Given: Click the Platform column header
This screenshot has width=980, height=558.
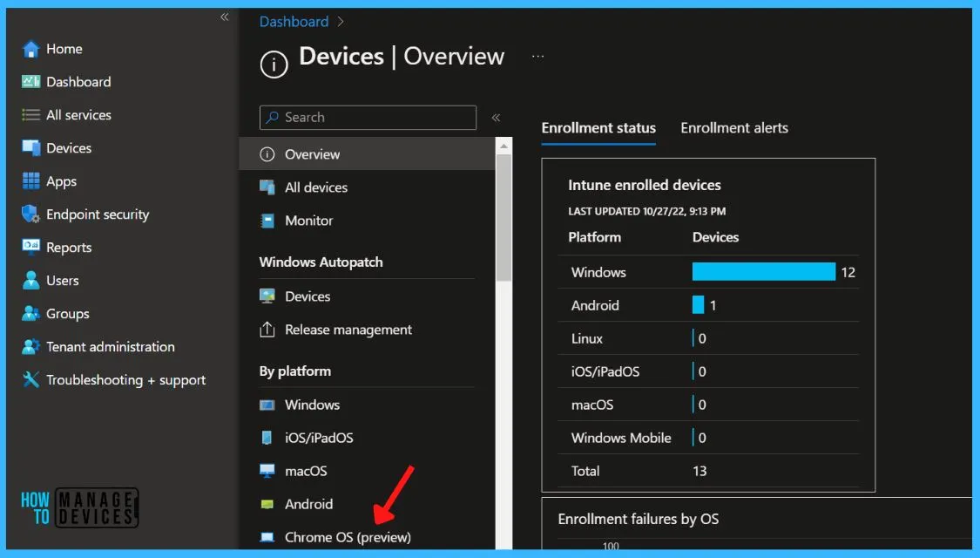Looking at the screenshot, I should pyautogui.click(x=594, y=237).
